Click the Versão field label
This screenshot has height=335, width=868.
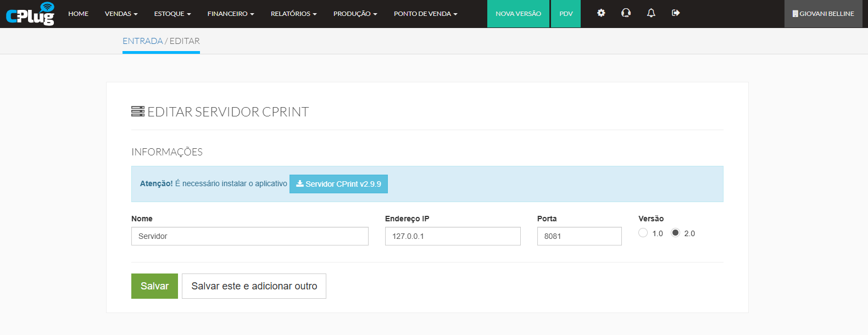coord(651,219)
